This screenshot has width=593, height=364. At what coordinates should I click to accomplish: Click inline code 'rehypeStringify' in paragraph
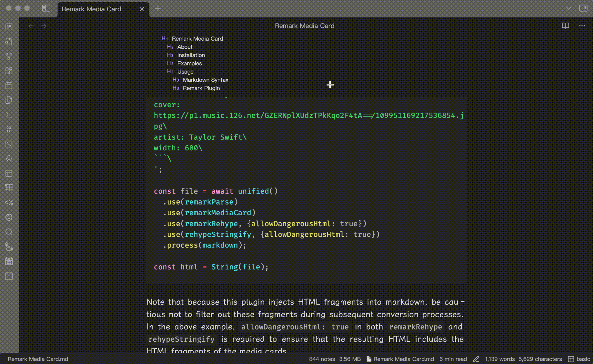181,339
